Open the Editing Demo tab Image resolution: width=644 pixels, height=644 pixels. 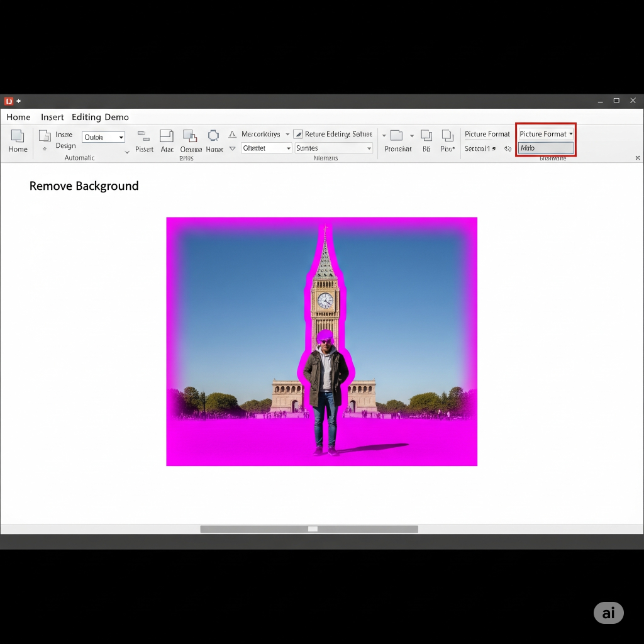pyautogui.click(x=100, y=117)
